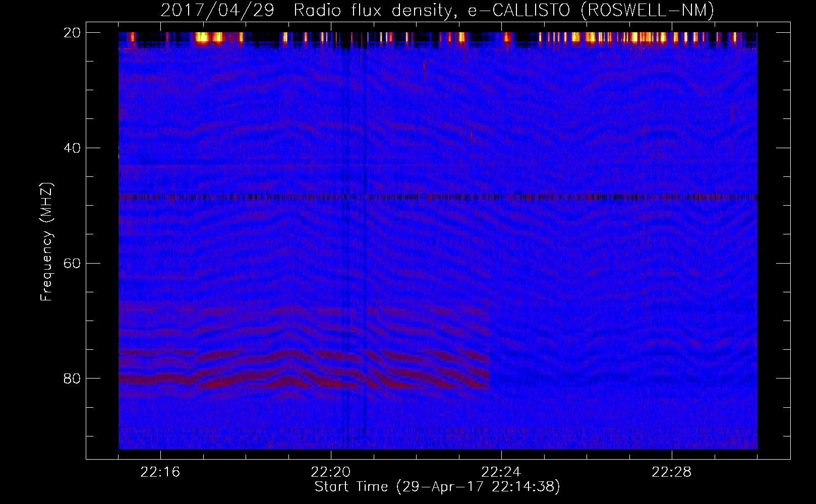Screen dimensions: 816x504
Task: Click the '22:24' time tick label
Action: [x=501, y=472]
